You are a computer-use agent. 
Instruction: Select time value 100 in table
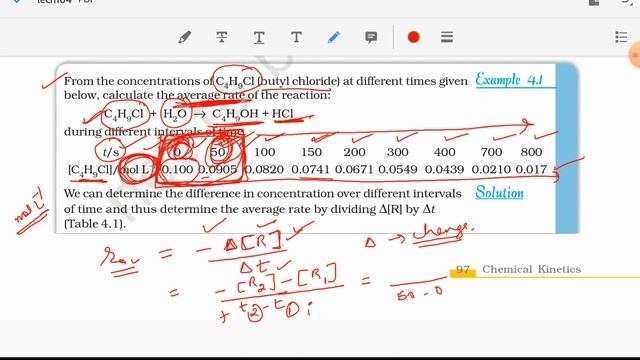tap(264, 152)
